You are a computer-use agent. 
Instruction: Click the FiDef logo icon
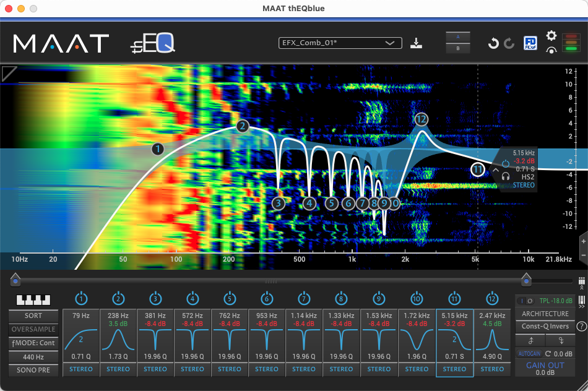pyautogui.click(x=530, y=43)
